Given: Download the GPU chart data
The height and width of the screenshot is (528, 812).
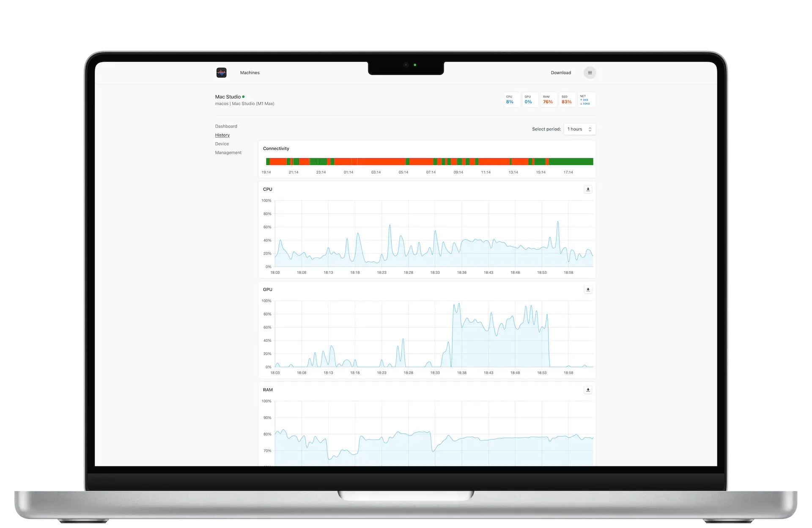Looking at the screenshot, I should point(588,290).
